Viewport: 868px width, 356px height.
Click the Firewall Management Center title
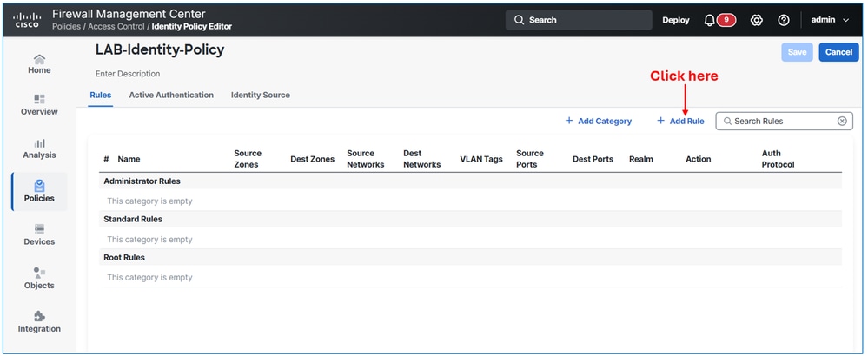[129, 14]
